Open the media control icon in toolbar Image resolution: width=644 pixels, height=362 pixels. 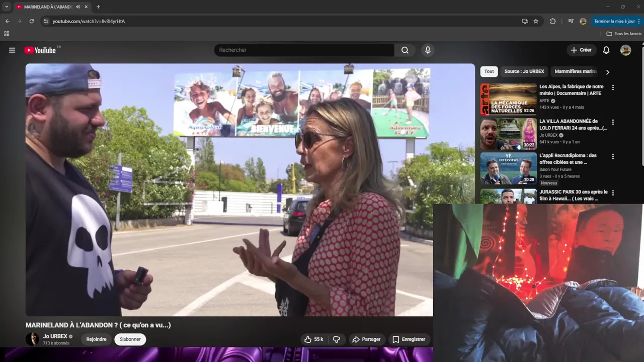571,21
